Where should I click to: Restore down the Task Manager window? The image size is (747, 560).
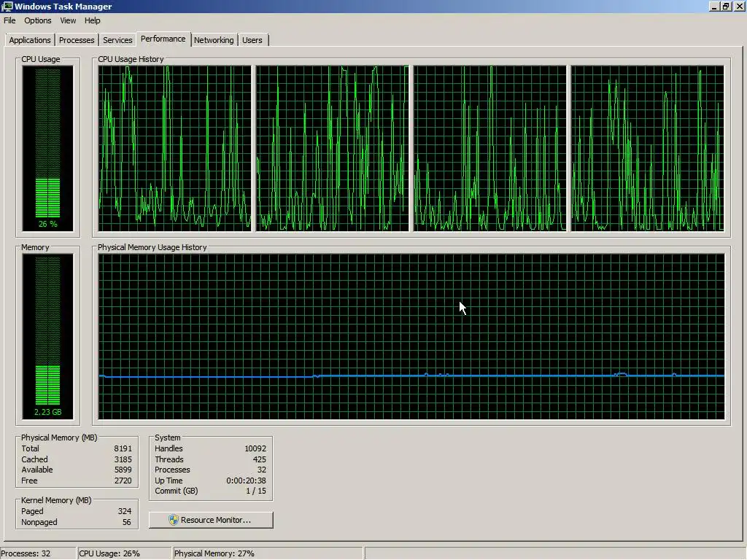726,7
